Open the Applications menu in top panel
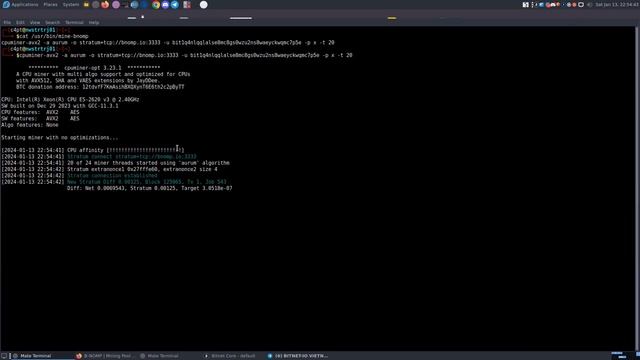This screenshot has height=360, width=640. (x=24, y=5)
